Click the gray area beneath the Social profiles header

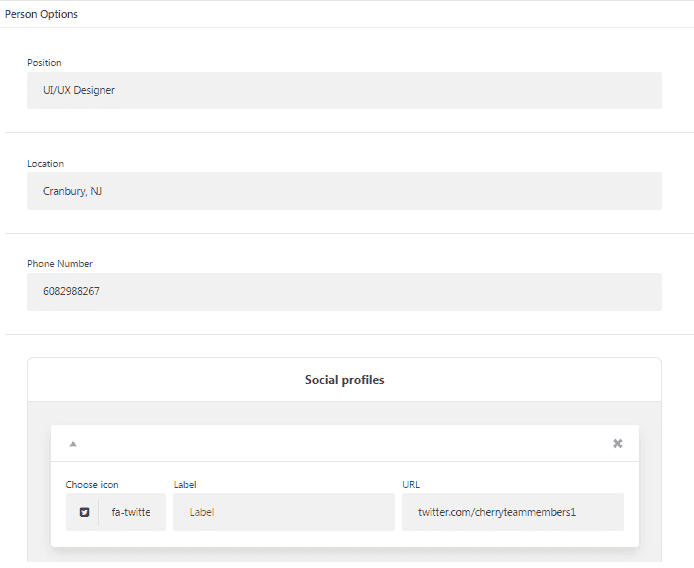[344, 413]
